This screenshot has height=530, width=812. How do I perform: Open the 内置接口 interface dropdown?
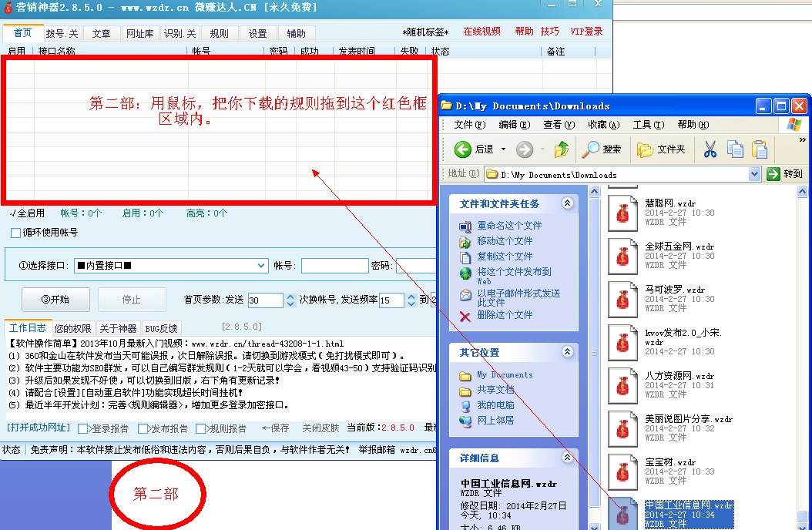[x=261, y=265]
